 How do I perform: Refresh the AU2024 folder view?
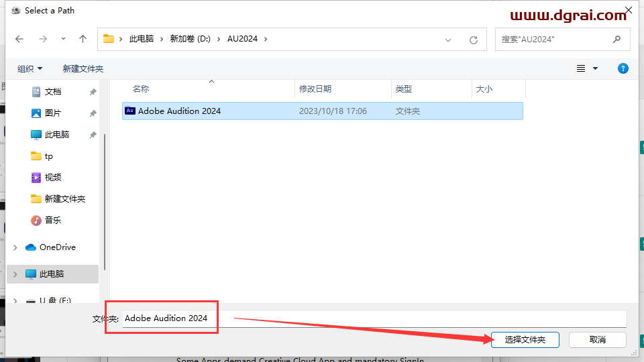(x=474, y=40)
